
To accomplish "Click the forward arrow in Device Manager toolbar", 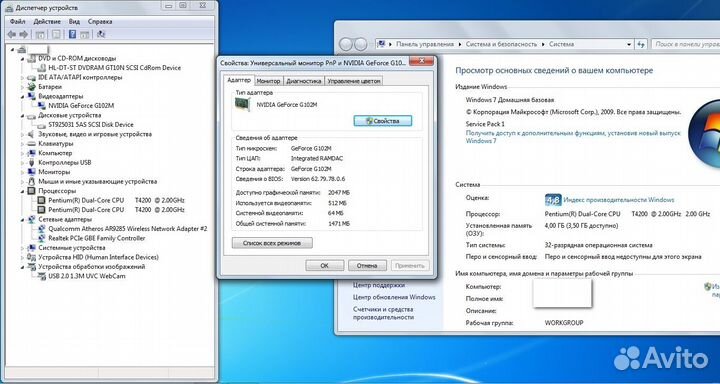I will pos(24,34).
